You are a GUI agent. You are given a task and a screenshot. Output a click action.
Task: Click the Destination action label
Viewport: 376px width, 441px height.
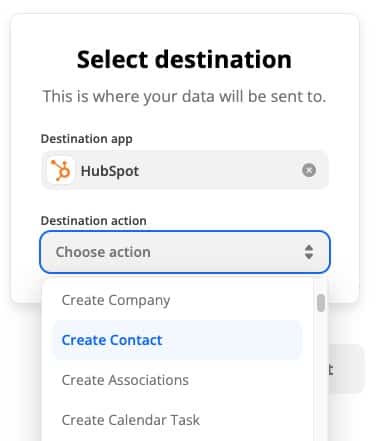(93, 221)
